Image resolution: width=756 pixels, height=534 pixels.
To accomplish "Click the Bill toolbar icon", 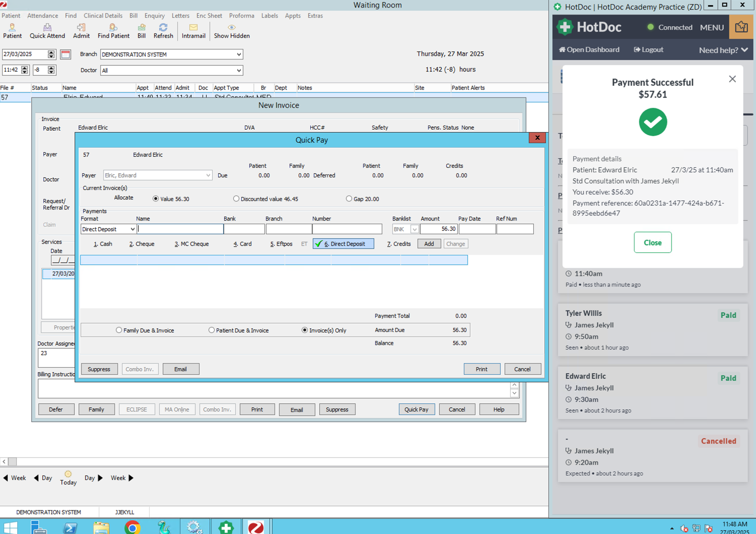I will [x=142, y=31].
